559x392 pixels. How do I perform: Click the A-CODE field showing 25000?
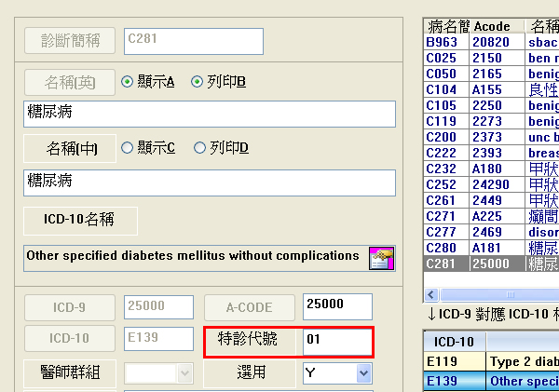tap(336, 306)
